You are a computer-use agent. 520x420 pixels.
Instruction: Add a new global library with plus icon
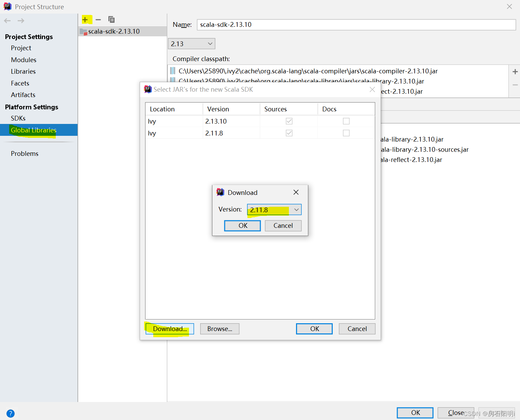click(x=85, y=20)
